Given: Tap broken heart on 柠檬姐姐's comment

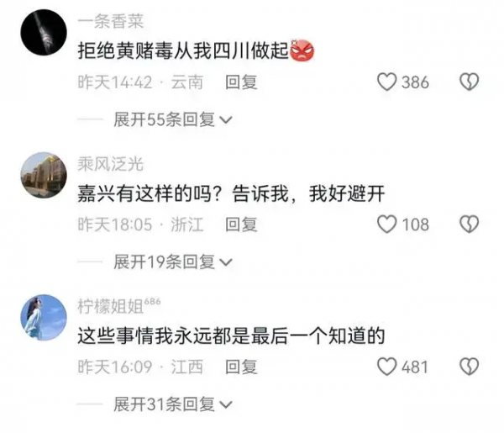Looking at the screenshot, I should [x=470, y=367].
